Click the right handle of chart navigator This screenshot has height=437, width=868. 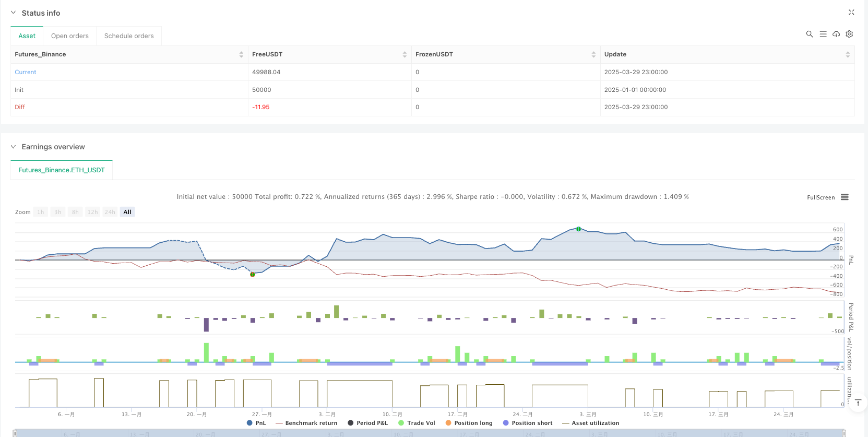click(843, 433)
